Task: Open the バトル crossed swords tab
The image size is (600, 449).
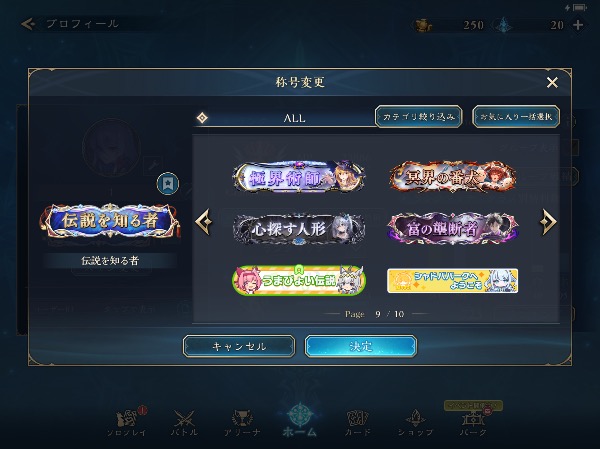Action: (184, 423)
